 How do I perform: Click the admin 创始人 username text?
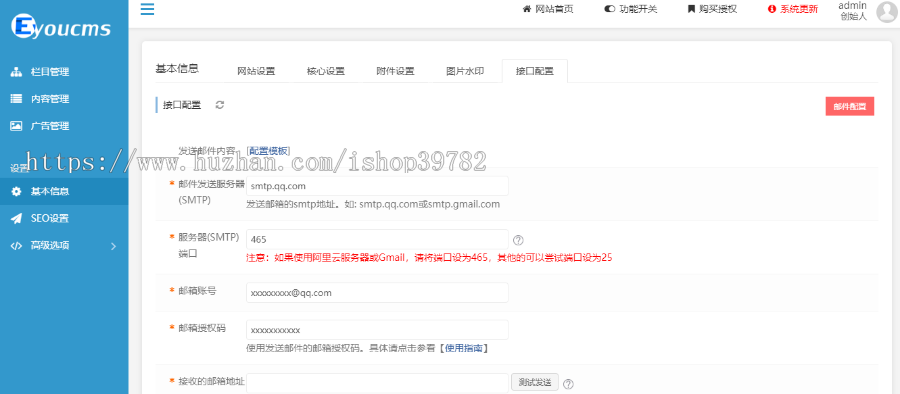852,11
